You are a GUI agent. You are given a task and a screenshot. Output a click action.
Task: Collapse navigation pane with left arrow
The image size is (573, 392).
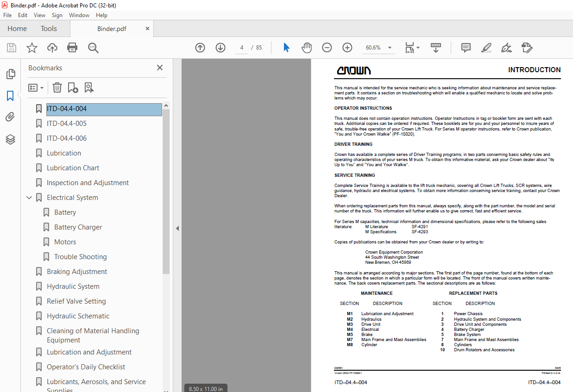177,229
